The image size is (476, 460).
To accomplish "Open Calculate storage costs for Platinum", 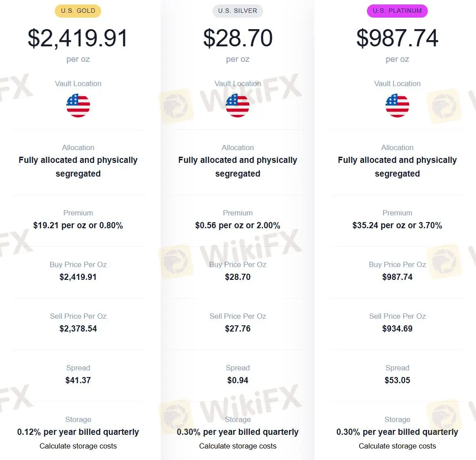I will [397, 446].
